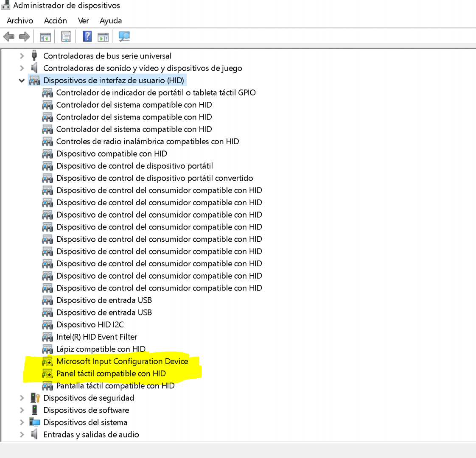Select Lápiz compatible con HID
This screenshot has width=476, height=458.
pos(101,349)
